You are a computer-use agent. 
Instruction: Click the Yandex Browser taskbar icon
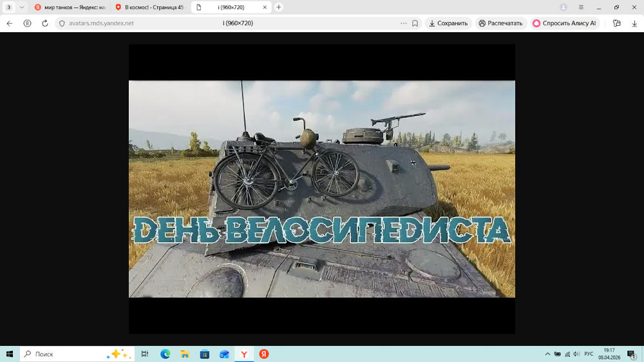(x=244, y=354)
